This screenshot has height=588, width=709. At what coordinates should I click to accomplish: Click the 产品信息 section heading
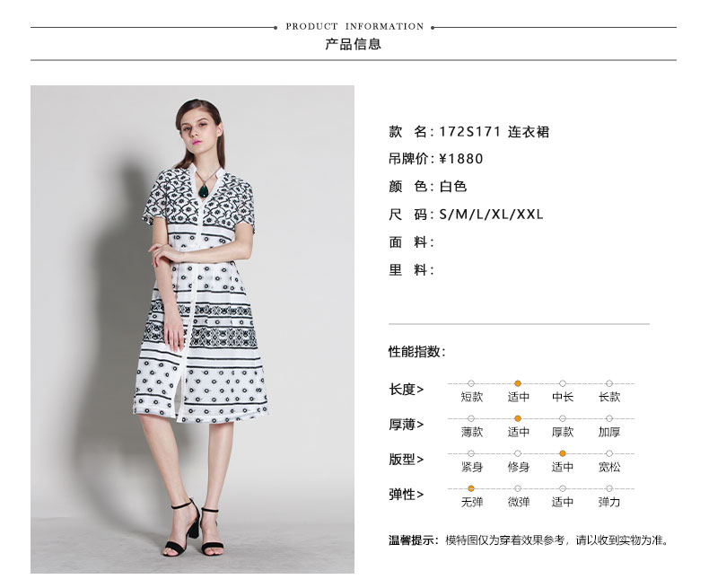point(353,44)
